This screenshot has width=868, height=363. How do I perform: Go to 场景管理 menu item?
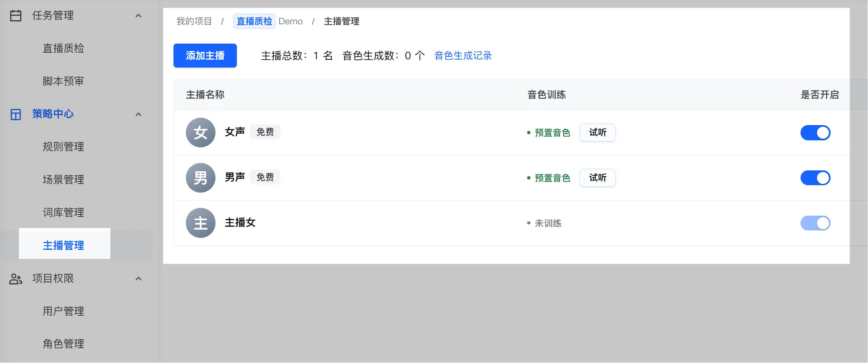[63, 180]
